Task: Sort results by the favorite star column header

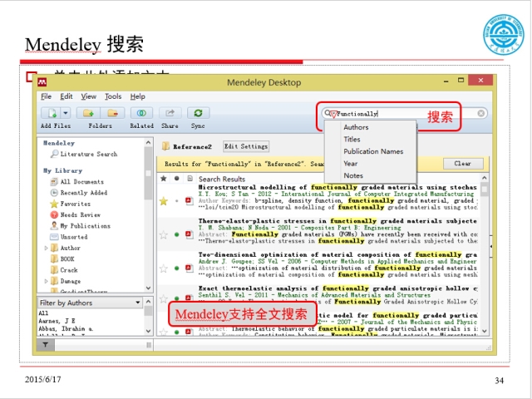Action: click(x=163, y=179)
